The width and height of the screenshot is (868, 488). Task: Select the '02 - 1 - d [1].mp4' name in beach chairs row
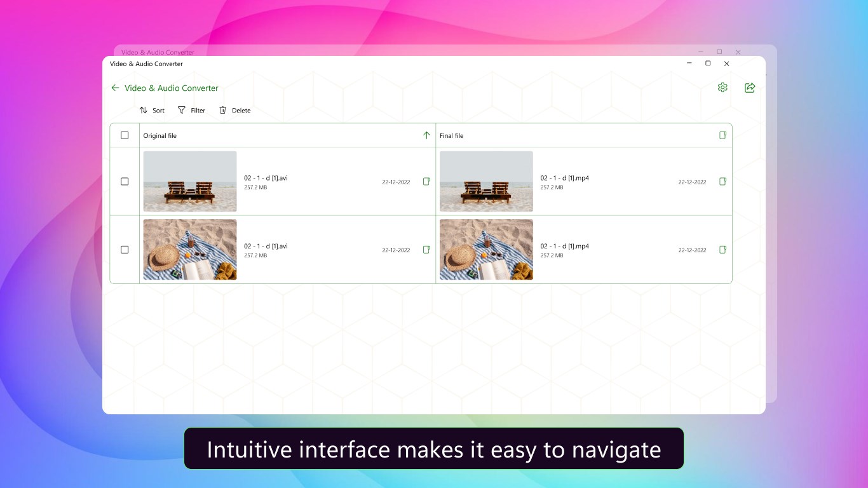tap(565, 178)
